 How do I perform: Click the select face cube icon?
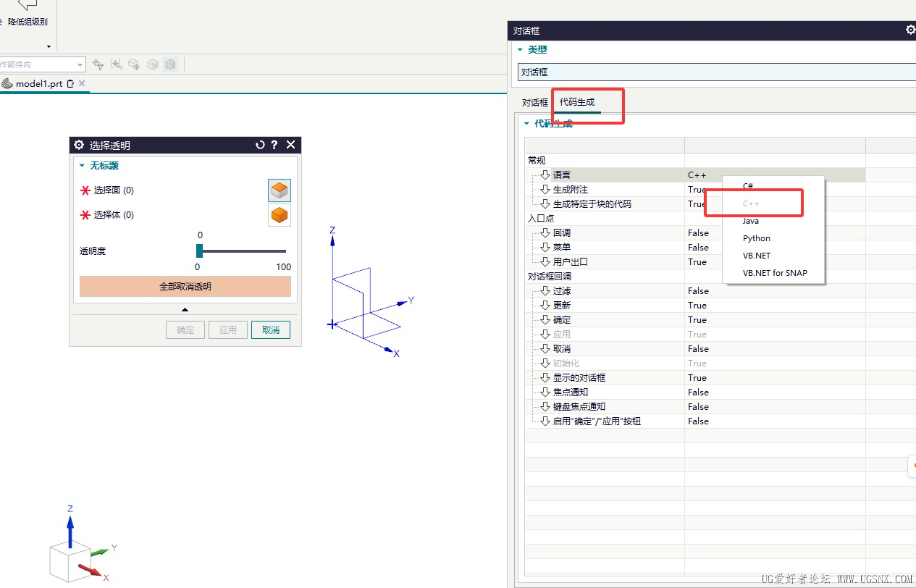(280, 190)
